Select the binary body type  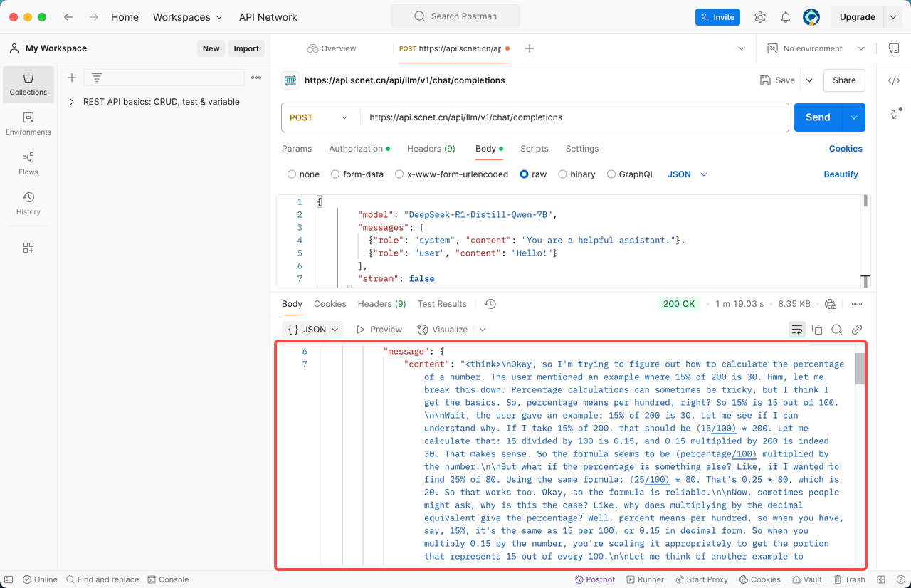[x=563, y=174]
